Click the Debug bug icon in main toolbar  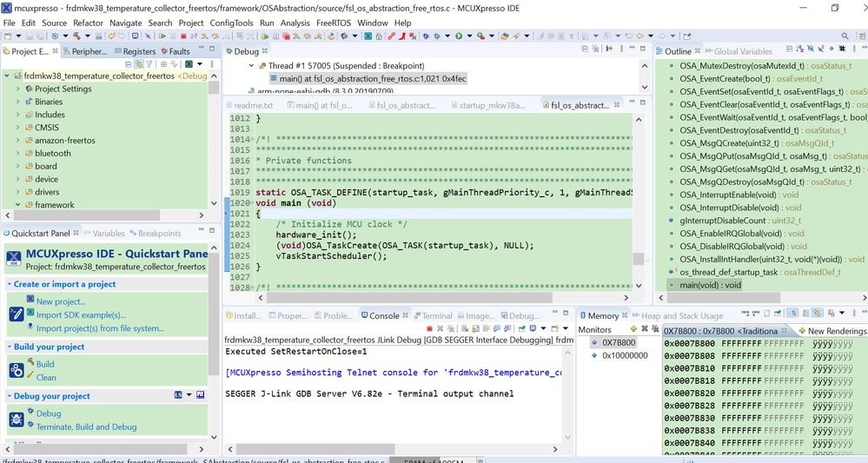(437, 36)
